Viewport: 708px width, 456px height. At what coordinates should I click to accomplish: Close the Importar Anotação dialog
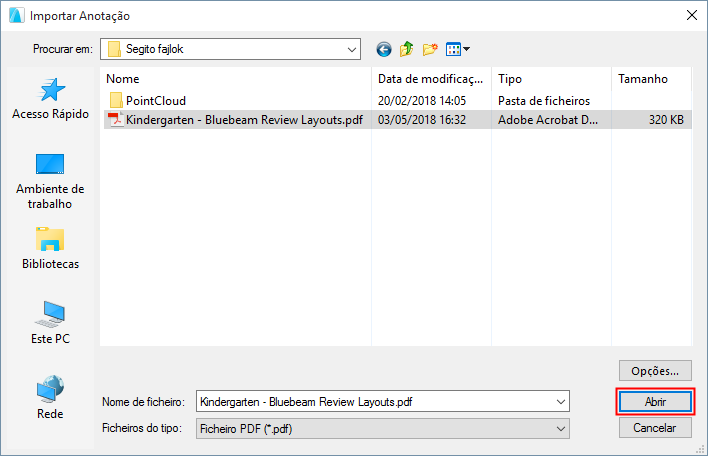(x=692, y=15)
